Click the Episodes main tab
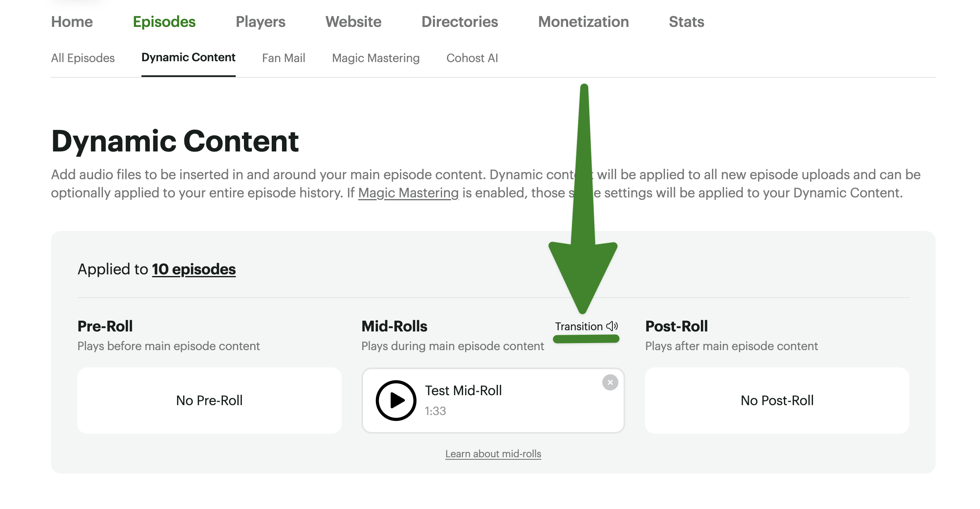 (164, 22)
